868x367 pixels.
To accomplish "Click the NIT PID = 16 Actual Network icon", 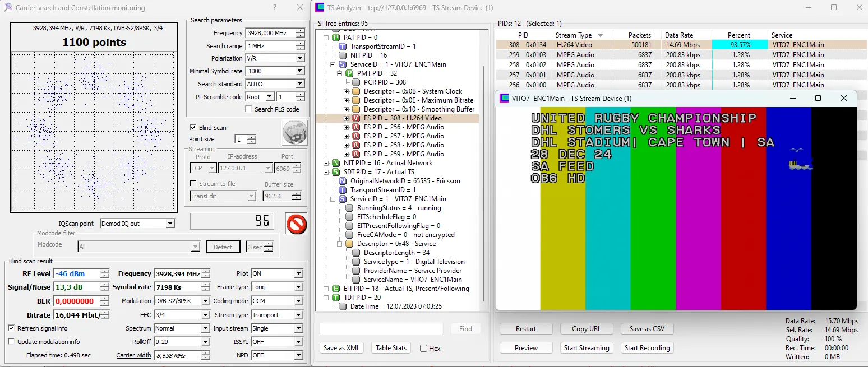I will click(x=335, y=163).
